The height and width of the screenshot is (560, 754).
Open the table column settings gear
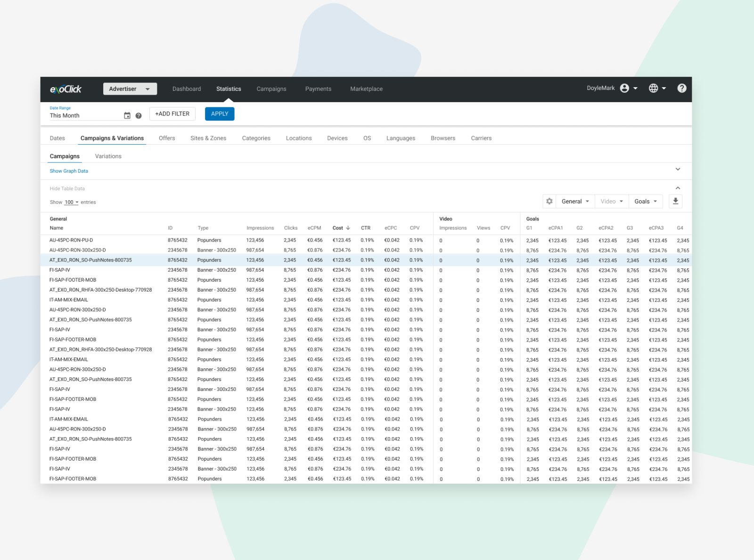[549, 201]
